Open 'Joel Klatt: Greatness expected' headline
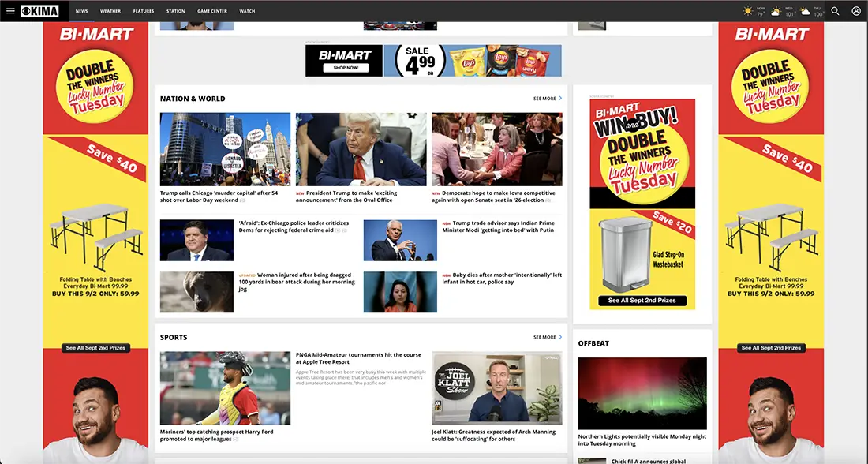This screenshot has height=464, width=868. point(494,436)
